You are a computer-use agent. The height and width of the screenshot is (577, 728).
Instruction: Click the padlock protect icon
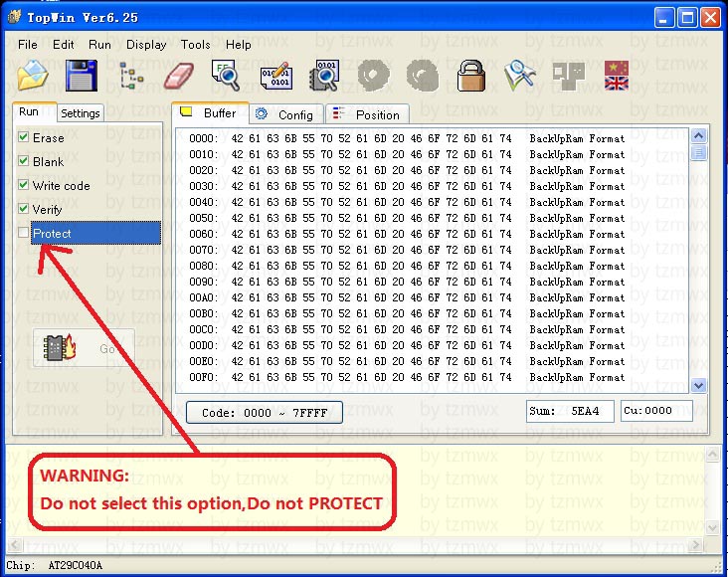(x=470, y=76)
